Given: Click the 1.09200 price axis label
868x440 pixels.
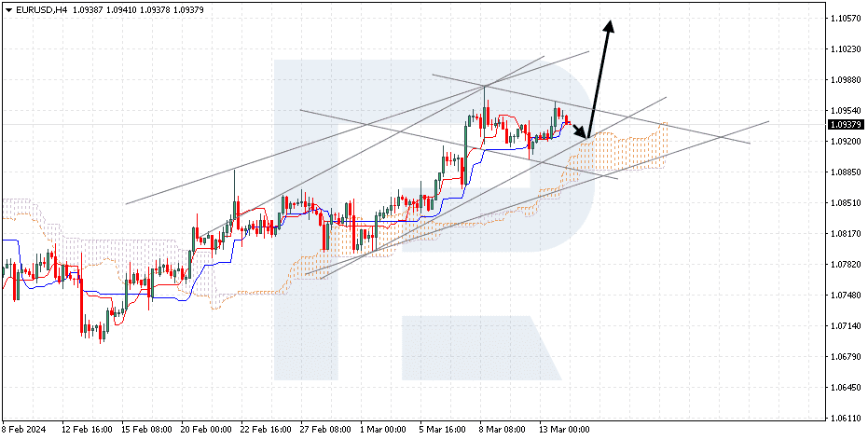Looking at the screenshot, I should (x=846, y=142).
